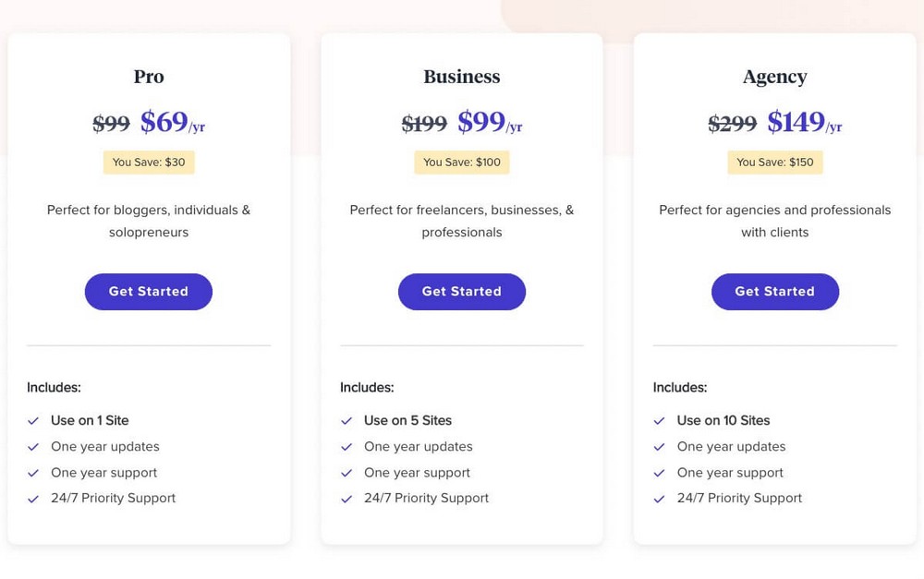Click checkmark icon beside Use on 5 Sites

point(346,421)
